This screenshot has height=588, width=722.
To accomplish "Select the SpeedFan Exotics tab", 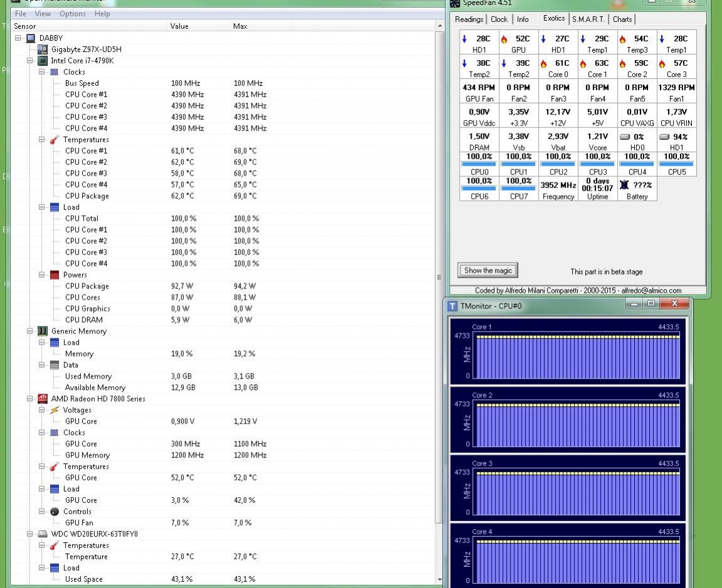I will pyautogui.click(x=554, y=18).
